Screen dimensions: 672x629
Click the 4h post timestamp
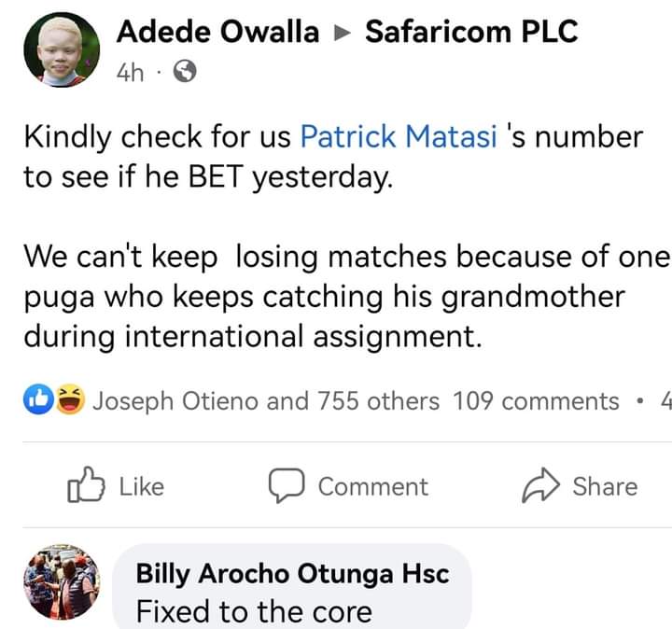131,73
